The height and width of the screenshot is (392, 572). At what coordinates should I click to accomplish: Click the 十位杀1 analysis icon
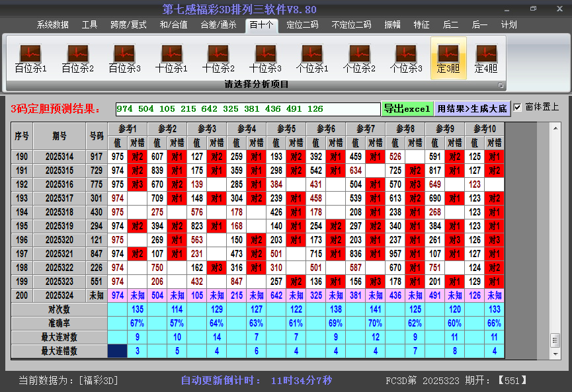pyautogui.click(x=171, y=58)
